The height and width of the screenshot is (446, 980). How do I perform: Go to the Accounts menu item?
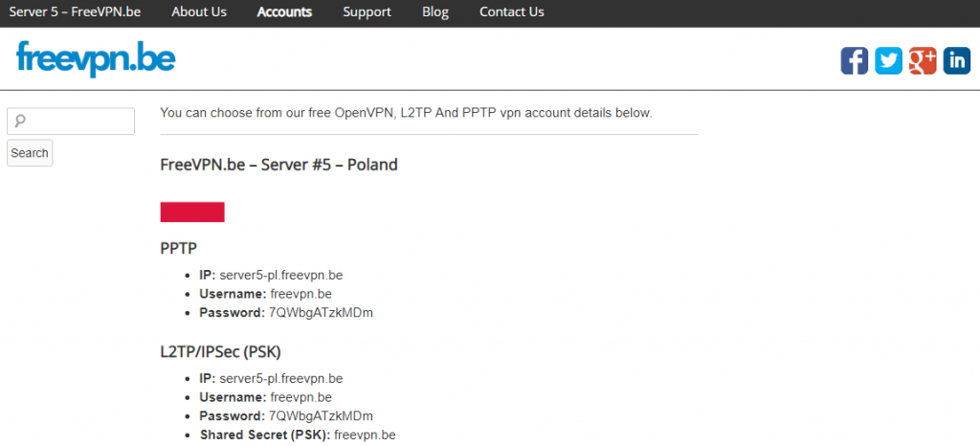[284, 12]
